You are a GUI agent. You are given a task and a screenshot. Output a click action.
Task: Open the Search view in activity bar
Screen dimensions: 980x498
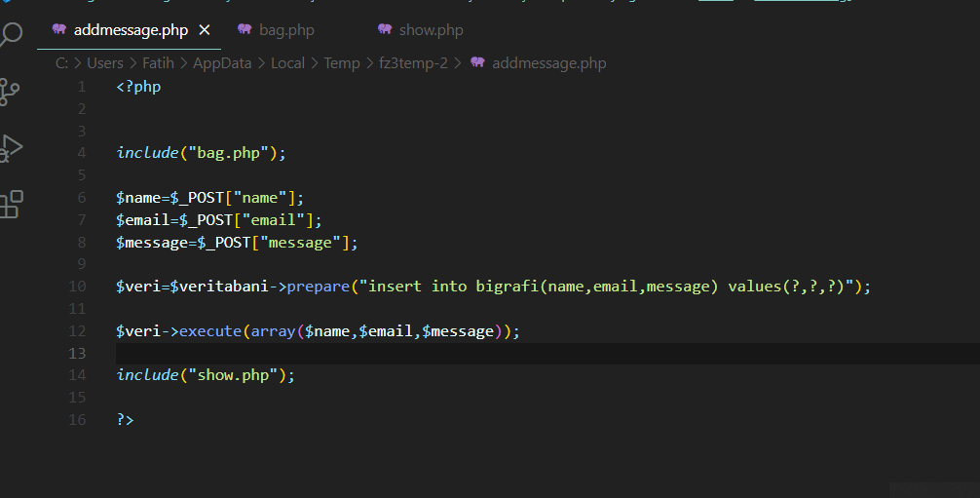pos(10,34)
